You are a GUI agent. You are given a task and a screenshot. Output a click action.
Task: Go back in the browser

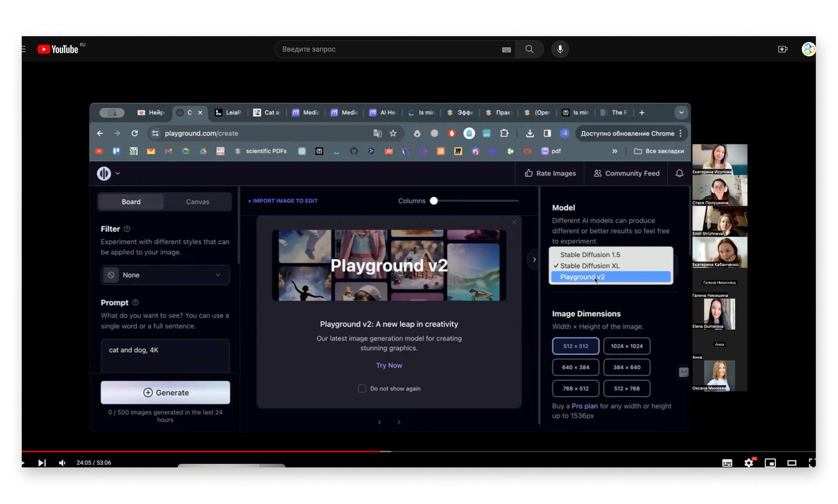[100, 134]
